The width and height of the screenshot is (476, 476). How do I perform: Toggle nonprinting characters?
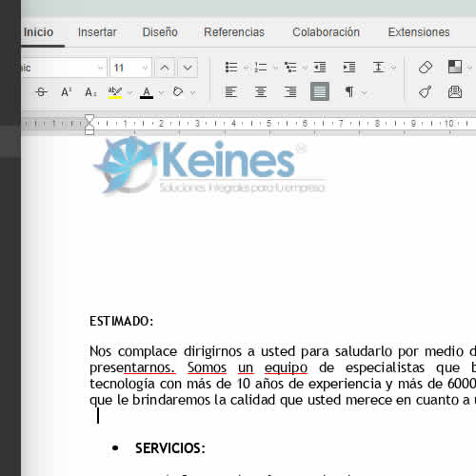[x=349, y=92]
